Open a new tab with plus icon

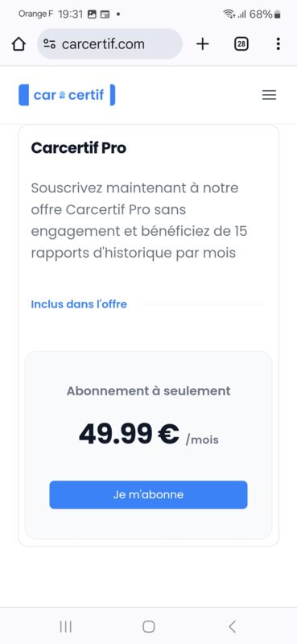click(203, 44)
